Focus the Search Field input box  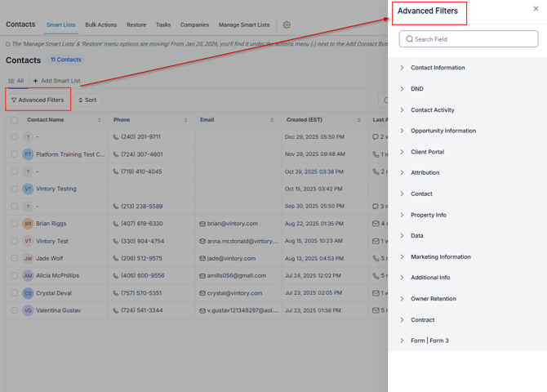(x=469, y=39)
